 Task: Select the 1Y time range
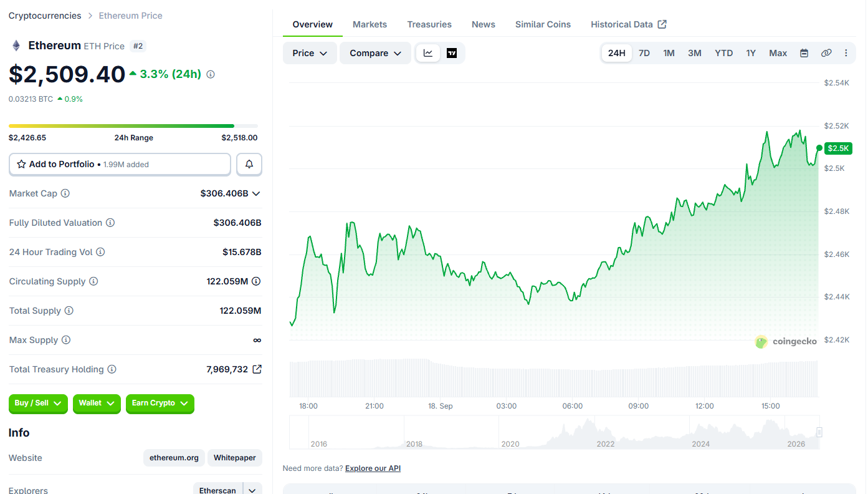coord(751,53)
